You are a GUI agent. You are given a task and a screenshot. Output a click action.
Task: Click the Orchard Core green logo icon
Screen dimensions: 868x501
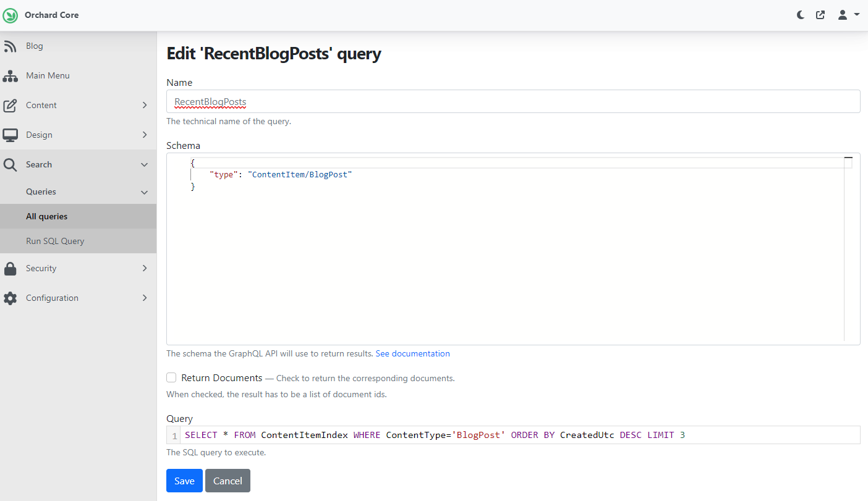(x=11, y=15)
